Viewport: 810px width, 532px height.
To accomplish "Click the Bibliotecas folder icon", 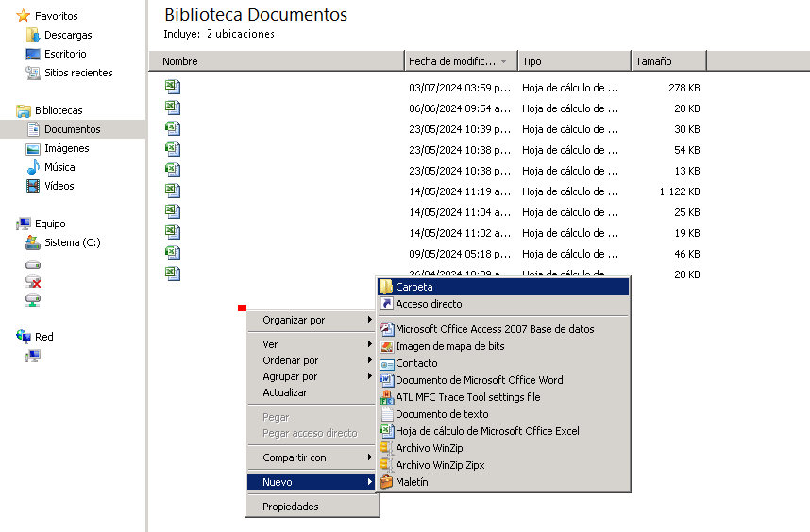I will 24,110.
